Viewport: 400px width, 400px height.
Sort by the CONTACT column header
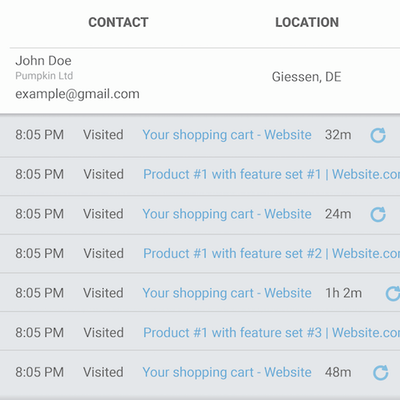pos(118,22)
